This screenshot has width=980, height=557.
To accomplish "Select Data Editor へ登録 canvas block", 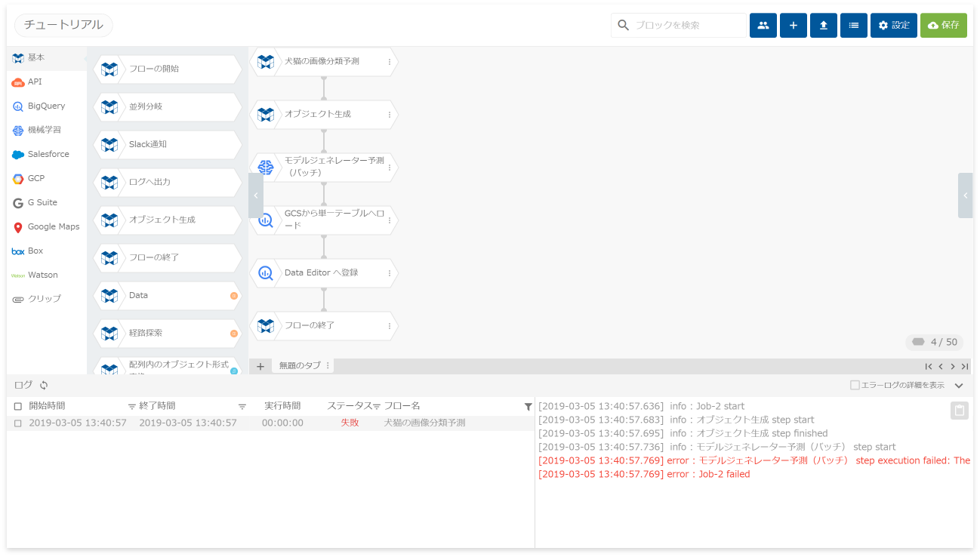I will (324, 272).
